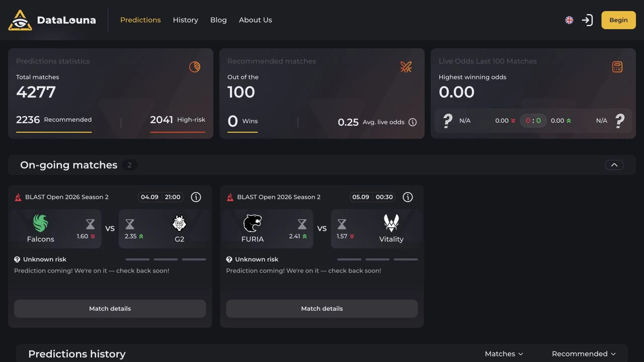Click the login arrow icon
This screenshot has width=644, height=362.
pyautogui.click(x=587, y=20)
